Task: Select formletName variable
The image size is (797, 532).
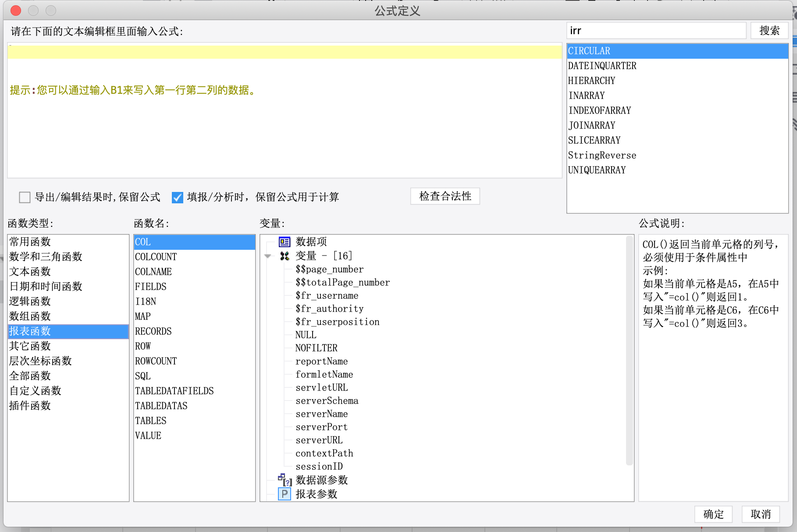Action: [x=324, y=374]
